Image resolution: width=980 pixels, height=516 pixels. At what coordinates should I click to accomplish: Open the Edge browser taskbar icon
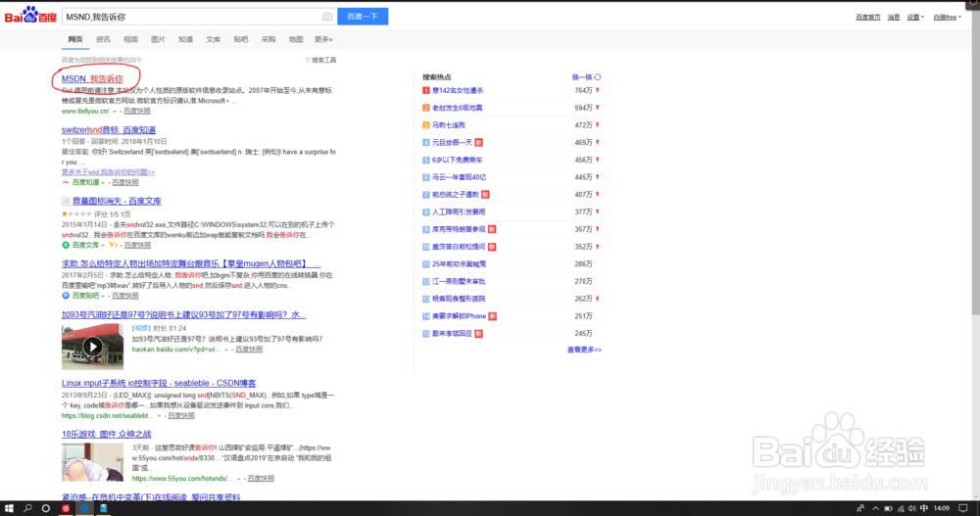click(84, 508)
